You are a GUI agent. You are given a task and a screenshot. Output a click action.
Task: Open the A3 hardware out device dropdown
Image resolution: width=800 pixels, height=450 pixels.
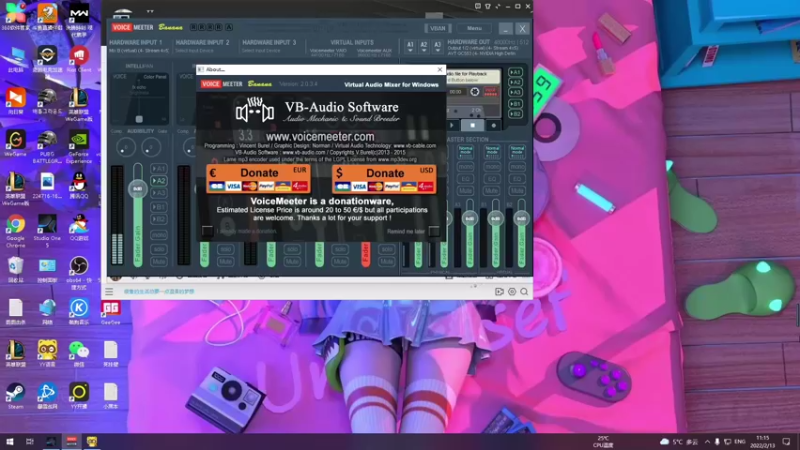pyautogui.click(x=438, y=47)
